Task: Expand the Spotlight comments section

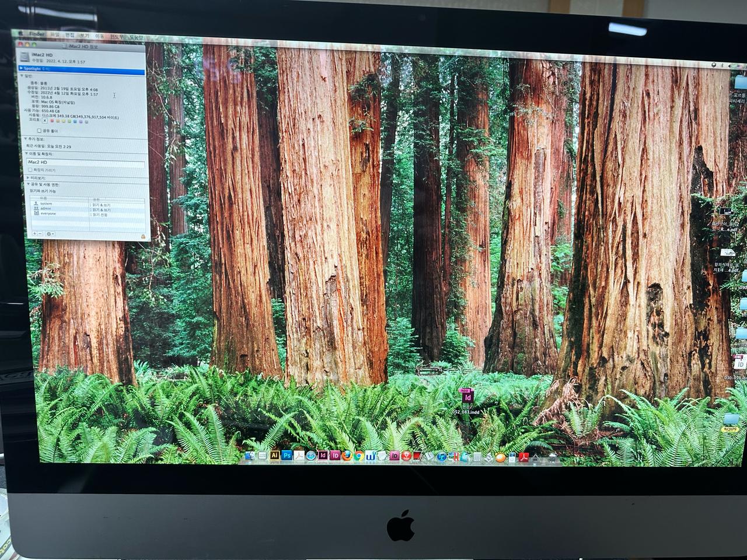Action: (x=21, y=68)
